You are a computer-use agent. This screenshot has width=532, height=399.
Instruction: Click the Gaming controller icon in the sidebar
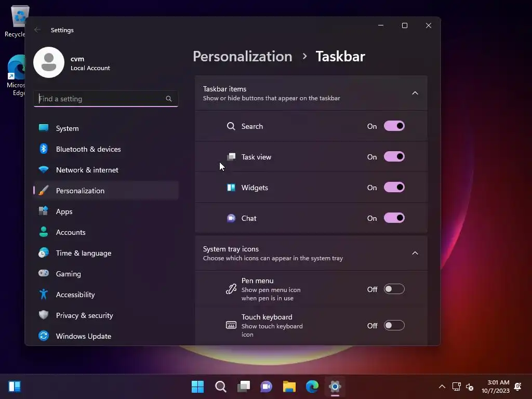(44, 273)
